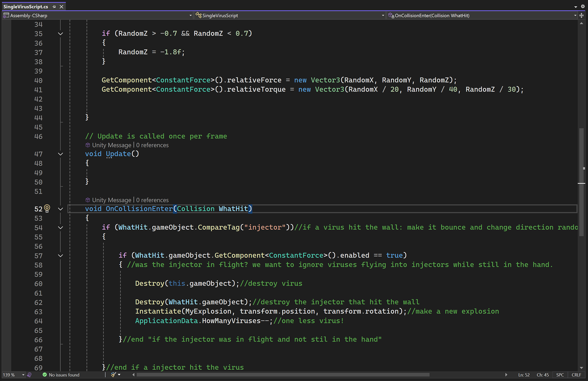Click '0 references' link above Update method
Viewport: 588px width, 381px height.
tap(152, 145)
